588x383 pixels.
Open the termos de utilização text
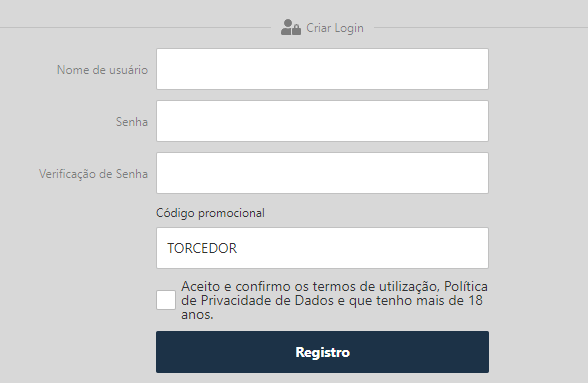pyautogui.click(x=375, y=287)
